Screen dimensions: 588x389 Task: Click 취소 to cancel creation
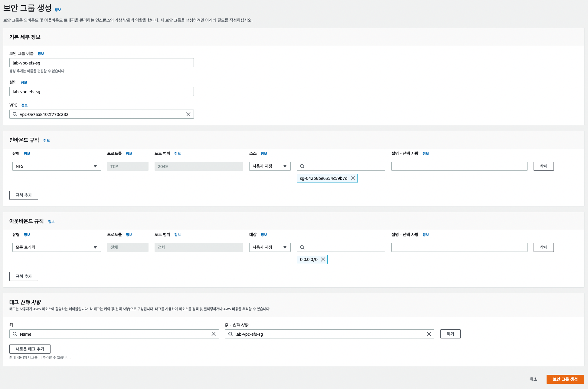click(x=533, y=379)
